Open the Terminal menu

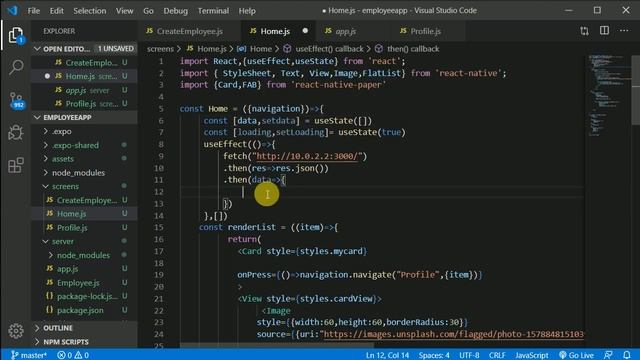tap(213, 11)
